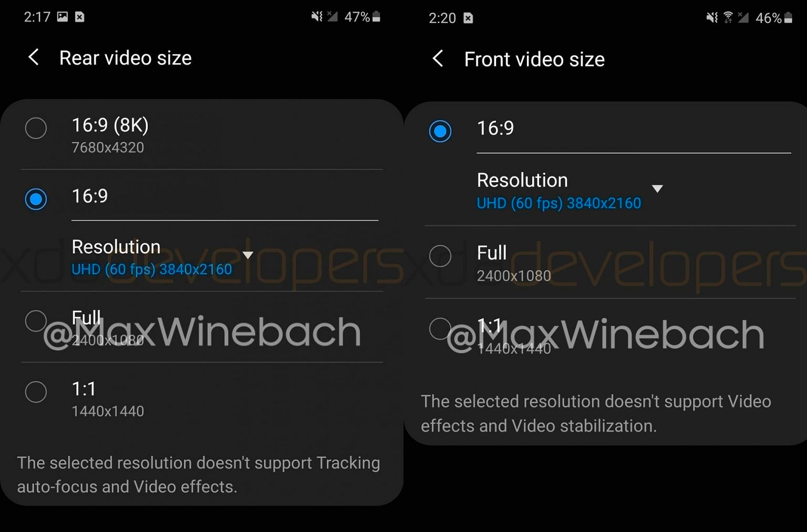Viewport: 807px width, 532px height.
Task: Go back from Front video size
Action: click(x=438, y=58)
